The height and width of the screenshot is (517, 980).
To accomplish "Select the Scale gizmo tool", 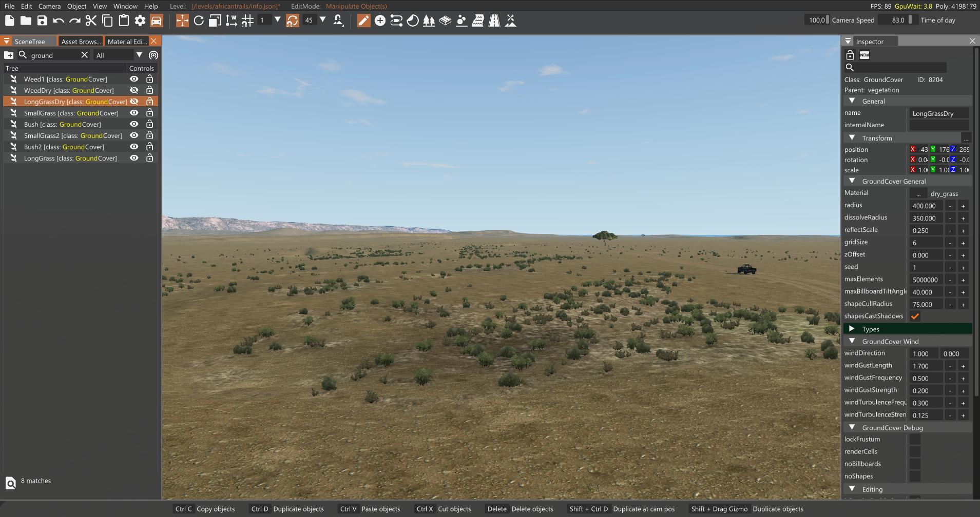I will (215, 21).
